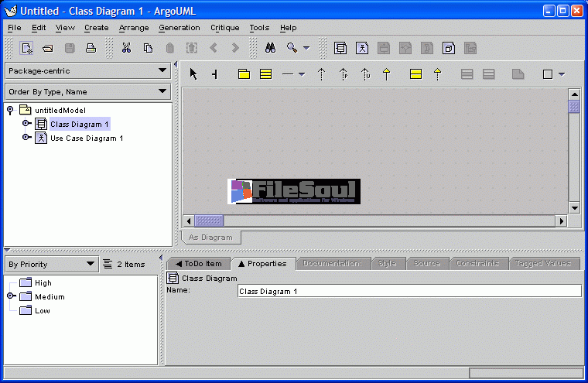The height and width of the screenshot is (383, 588).
Task: Expand the untitledModel tree node
Action: (10, 110)
